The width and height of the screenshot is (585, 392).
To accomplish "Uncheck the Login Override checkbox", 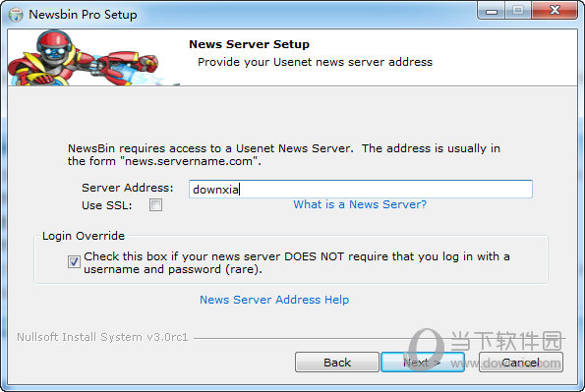I will click(x=74, y=262).
